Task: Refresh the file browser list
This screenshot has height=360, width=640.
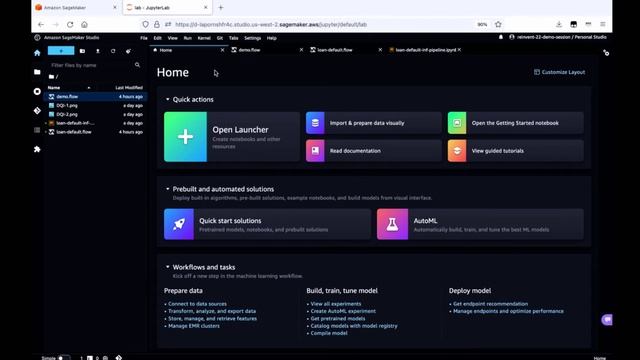Action: pyautogui.click(x=113, y=51)
